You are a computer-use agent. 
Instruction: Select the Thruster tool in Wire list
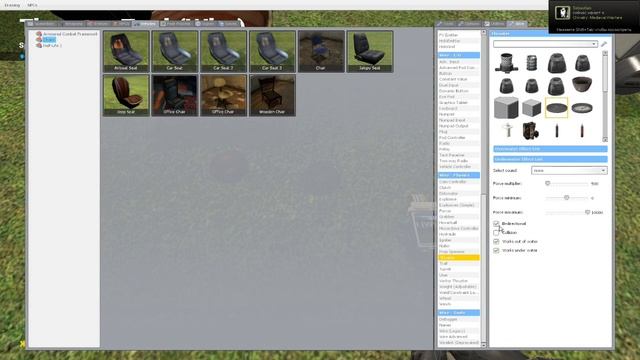tap(458, 258)
